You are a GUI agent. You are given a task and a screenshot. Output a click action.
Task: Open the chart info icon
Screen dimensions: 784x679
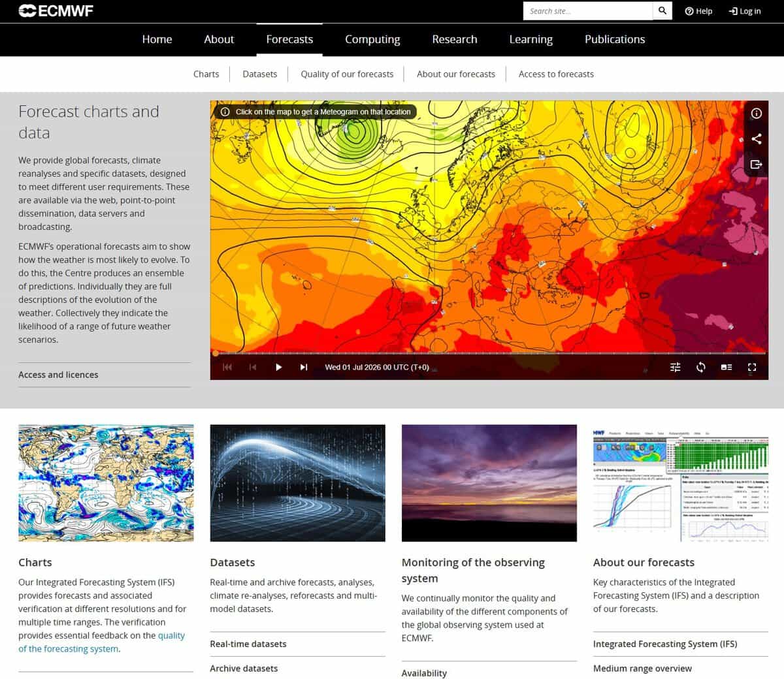[757, 113]
